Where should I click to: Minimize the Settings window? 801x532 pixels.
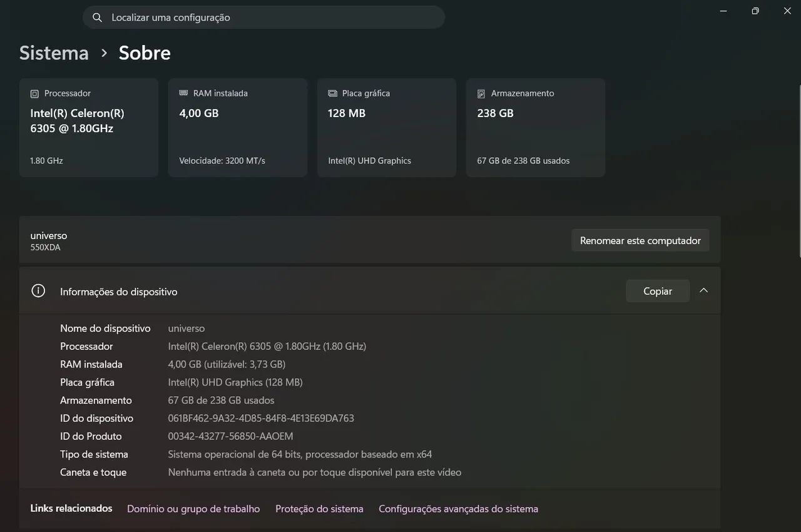click(723, 11)
